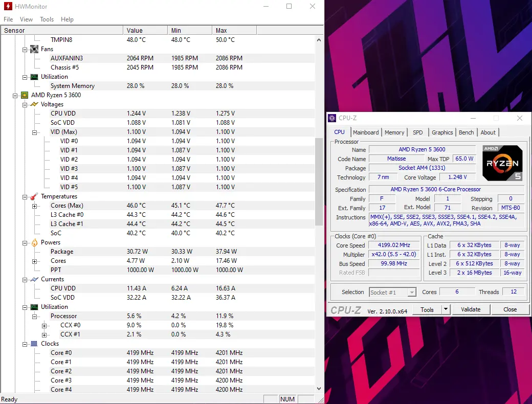
Task: Click the sensor list scroll-down arrow
Action: 319,389
